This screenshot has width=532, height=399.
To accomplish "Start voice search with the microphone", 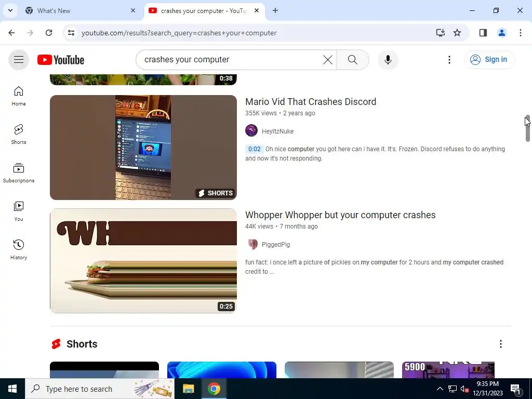I will point(388,60).
